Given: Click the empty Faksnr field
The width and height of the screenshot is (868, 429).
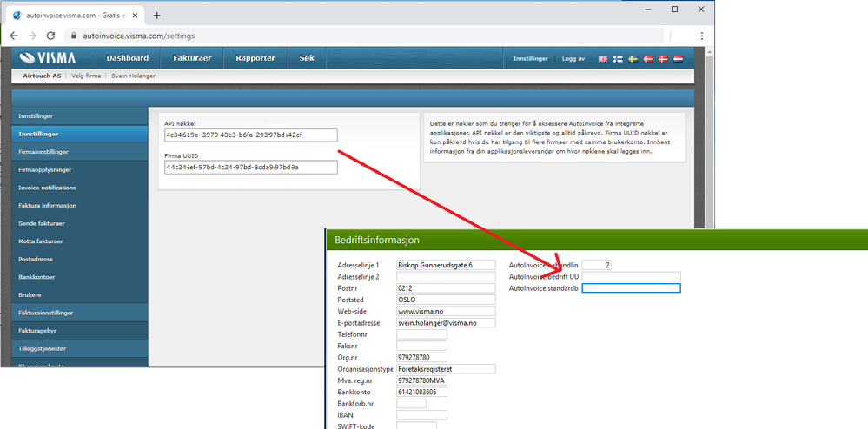Looking at the screenshot, I should (x=421, y=346).
